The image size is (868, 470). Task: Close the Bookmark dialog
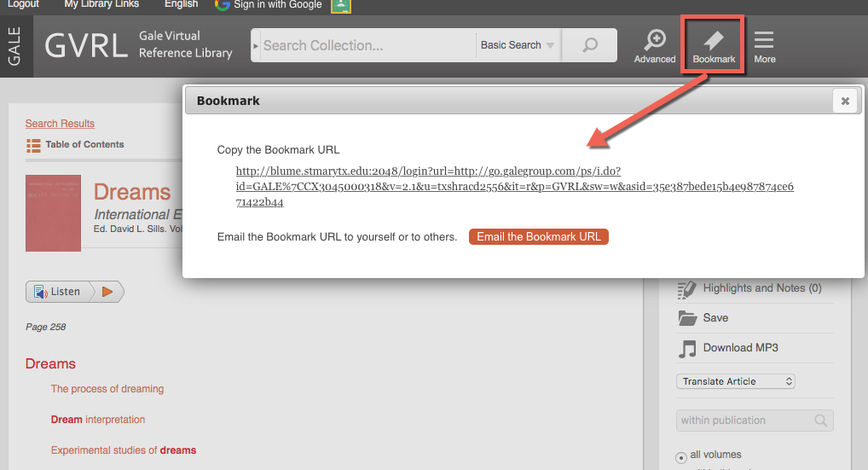tap(845, 101)
